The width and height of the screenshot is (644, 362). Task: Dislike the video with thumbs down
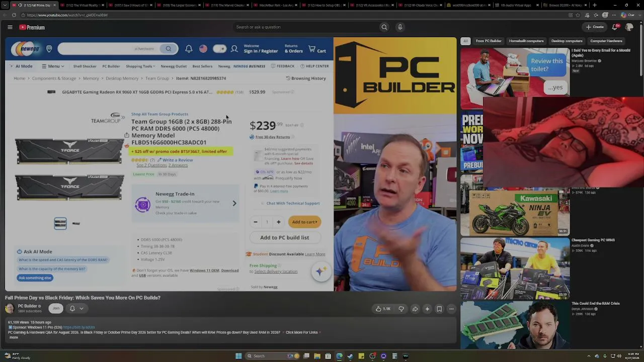click(401, 309)
